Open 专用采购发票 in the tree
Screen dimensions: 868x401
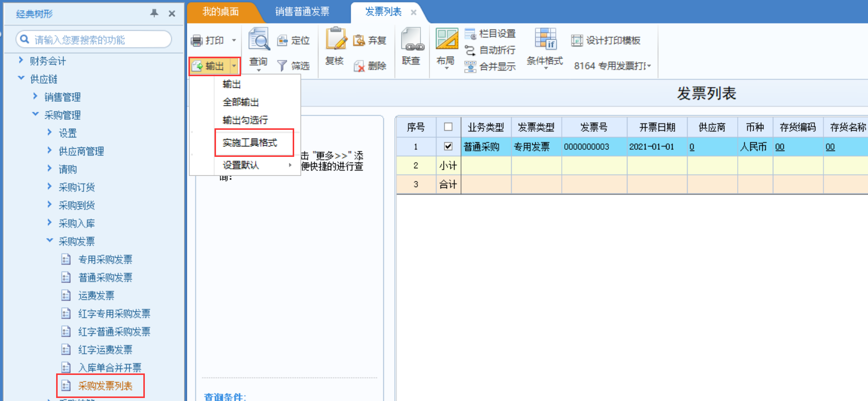click(x=105, y=260)
